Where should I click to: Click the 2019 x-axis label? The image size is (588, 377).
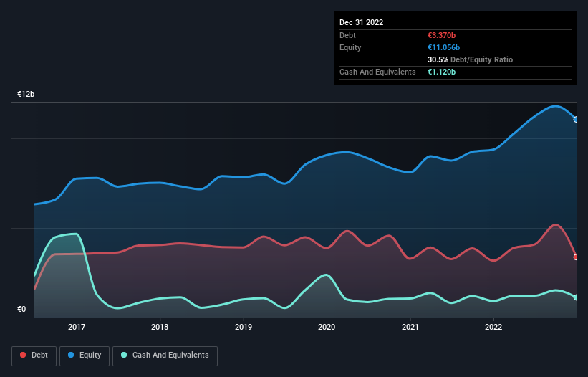(244, 327)
